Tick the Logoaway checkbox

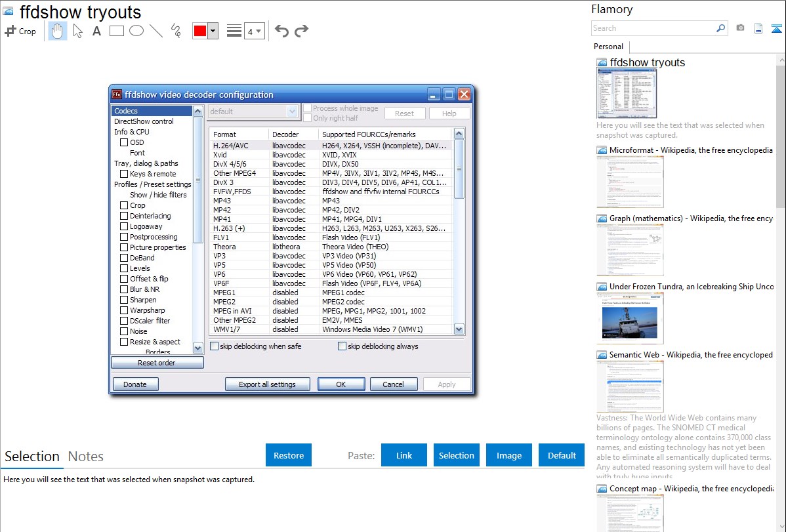tap(124, 226)
